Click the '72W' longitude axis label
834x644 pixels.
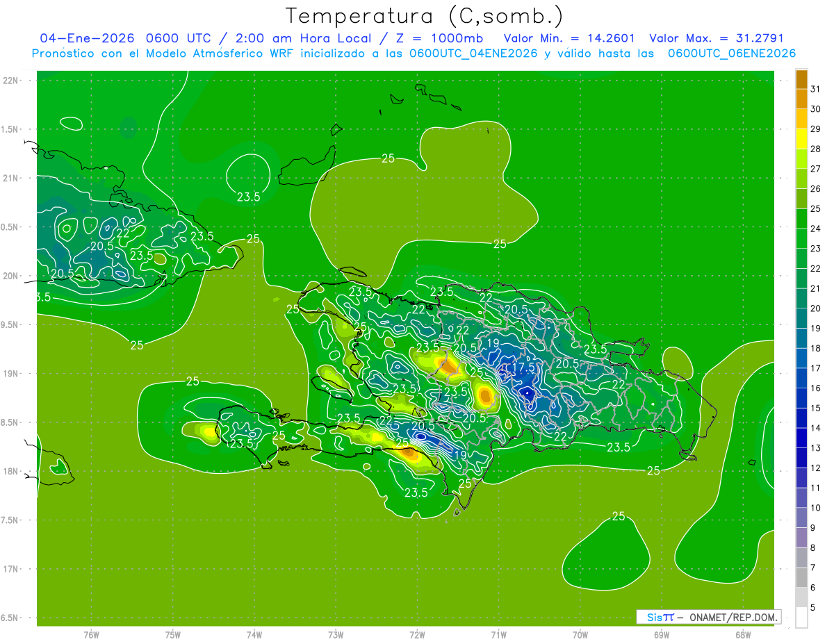click(417, 634)
